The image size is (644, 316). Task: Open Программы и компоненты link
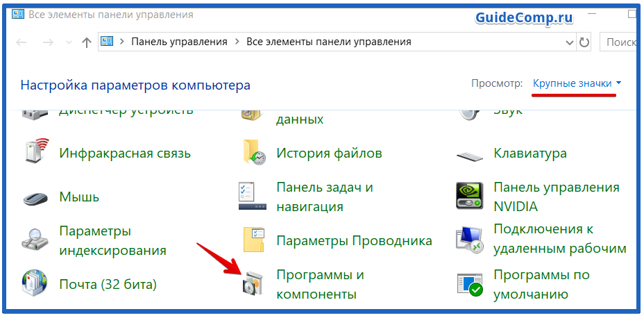pyautogui.click(x=321, y=284)
